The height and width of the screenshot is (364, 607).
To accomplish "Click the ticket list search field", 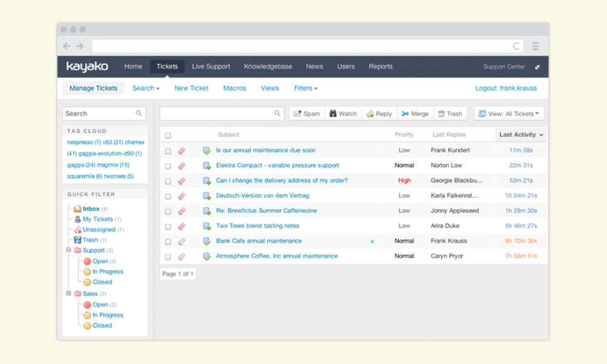I will [222, 113].
